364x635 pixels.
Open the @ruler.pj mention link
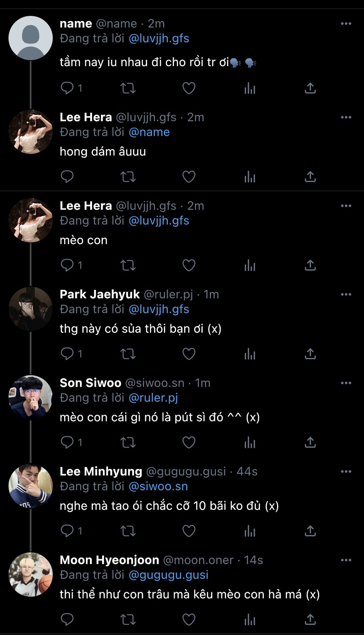coord(153,398)
